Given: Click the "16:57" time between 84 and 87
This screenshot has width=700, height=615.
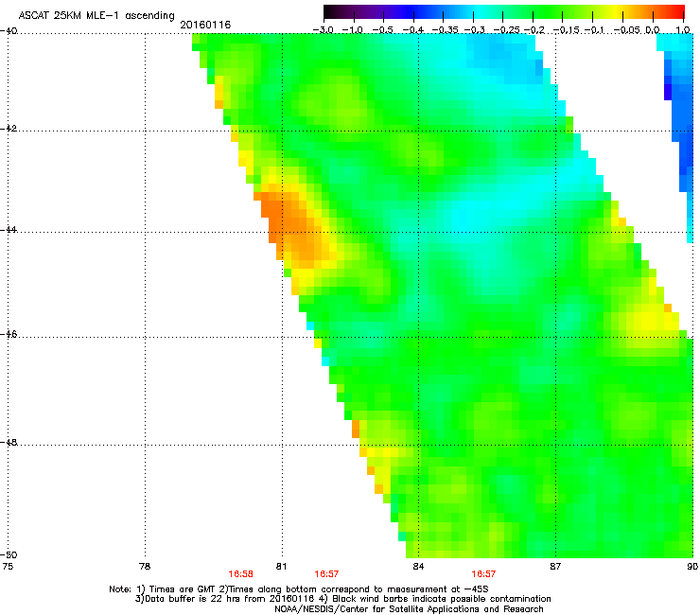Looking at the screenshot, I should tap(483, 574).
